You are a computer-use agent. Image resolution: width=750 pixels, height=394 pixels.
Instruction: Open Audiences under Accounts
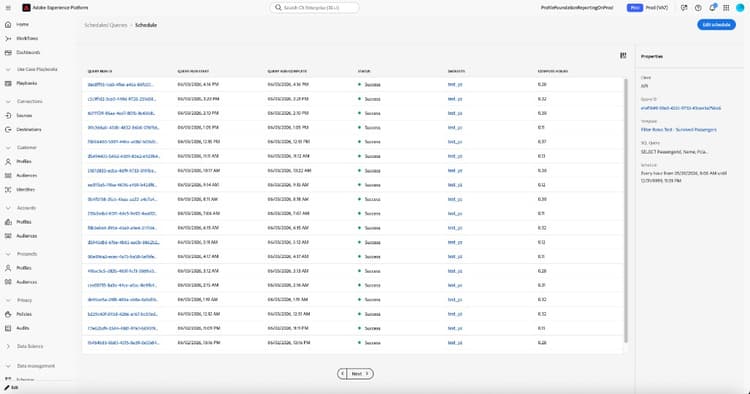coord(26,236)
